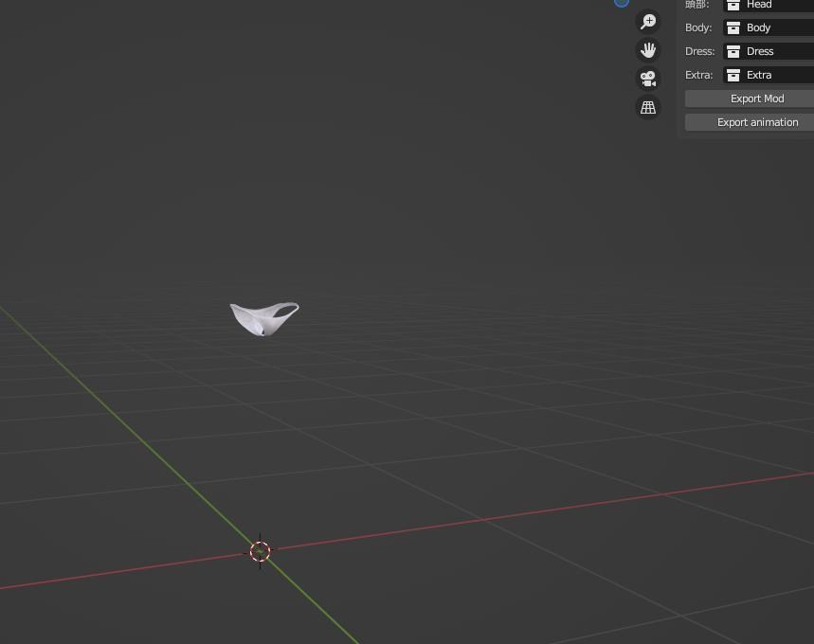
Task: Click the 3D cursor at the origin
Action: 260,551
